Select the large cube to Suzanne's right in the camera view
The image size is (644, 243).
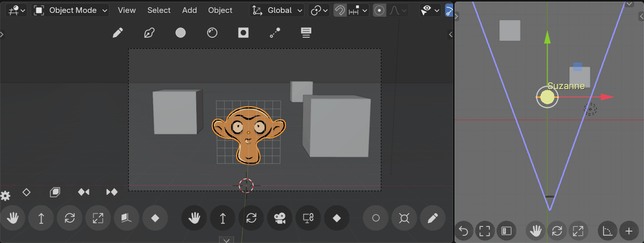coord(336,126)
